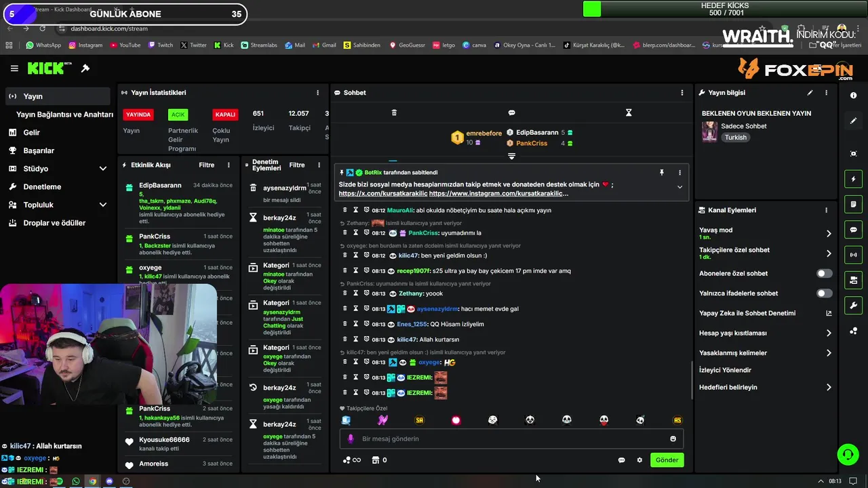Unpin the BotRix pinned message with pin icon

[662, 173]
